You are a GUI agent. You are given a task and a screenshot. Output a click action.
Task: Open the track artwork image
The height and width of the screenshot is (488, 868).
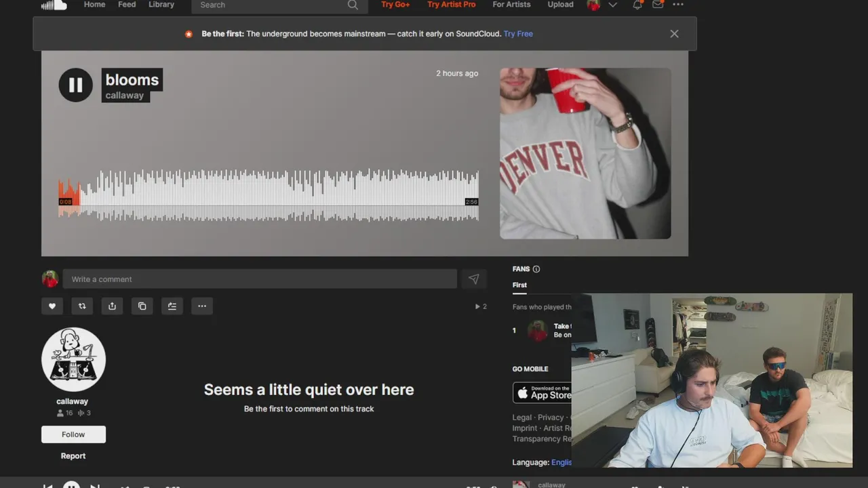[x=585, y=153]
